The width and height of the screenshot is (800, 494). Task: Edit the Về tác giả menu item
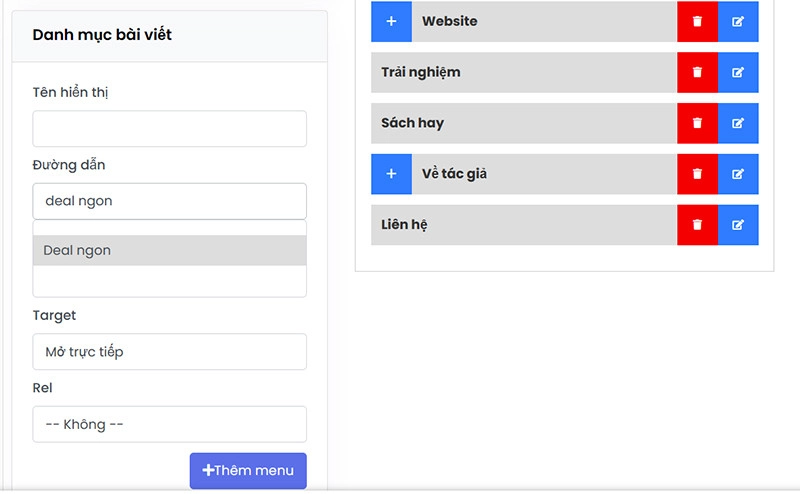[x=738, y=174]
